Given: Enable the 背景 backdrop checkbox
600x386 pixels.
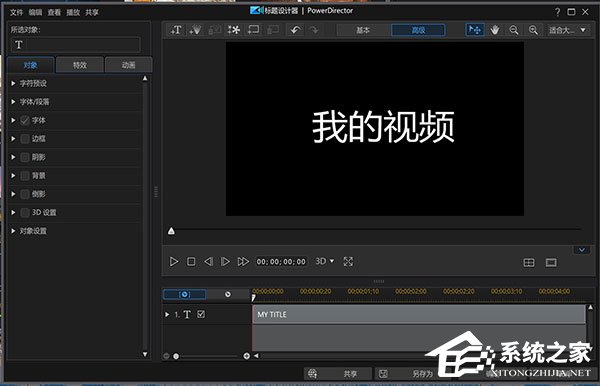Looking at the screenshot, I should tap(25, 176).
